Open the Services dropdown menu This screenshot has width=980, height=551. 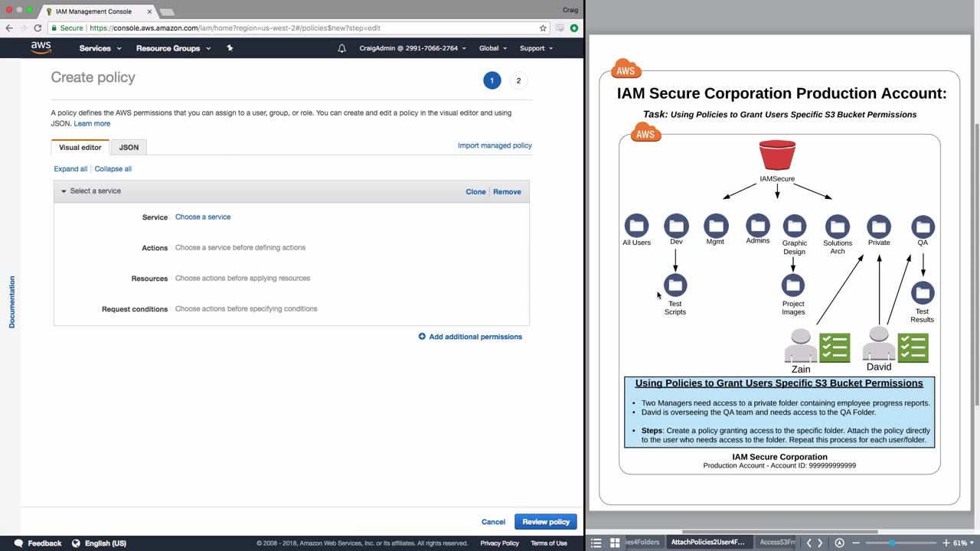pyautogui.click(x=100, y=48)
